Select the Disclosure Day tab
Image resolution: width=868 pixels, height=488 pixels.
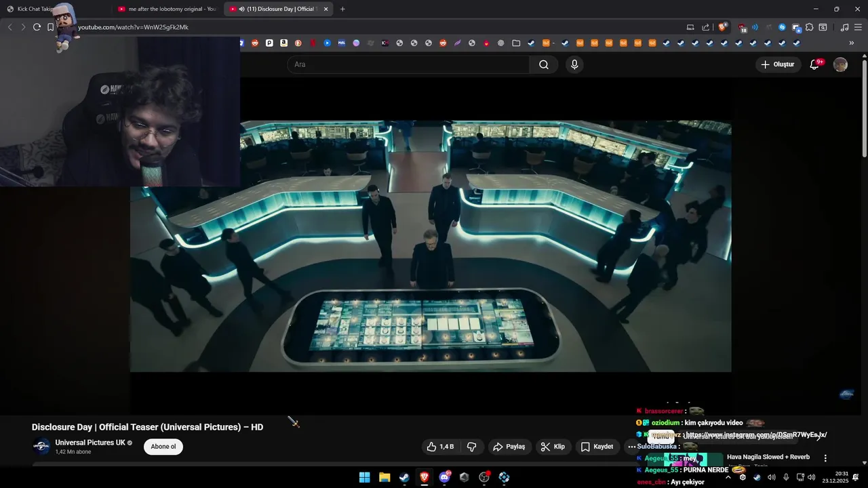(277, 9)
